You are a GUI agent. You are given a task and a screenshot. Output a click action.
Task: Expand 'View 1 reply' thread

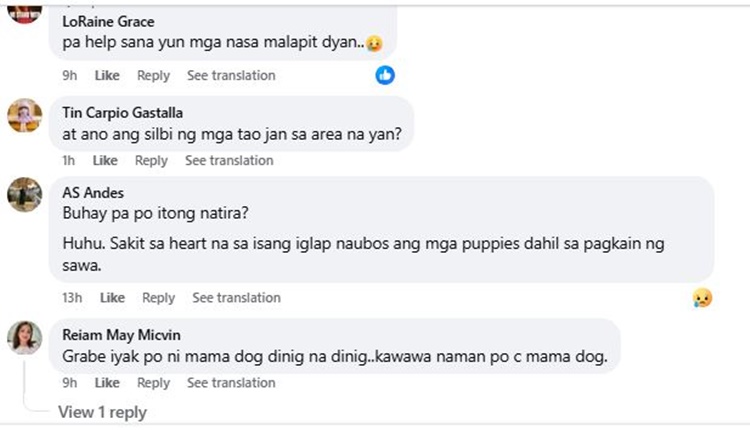102,412
